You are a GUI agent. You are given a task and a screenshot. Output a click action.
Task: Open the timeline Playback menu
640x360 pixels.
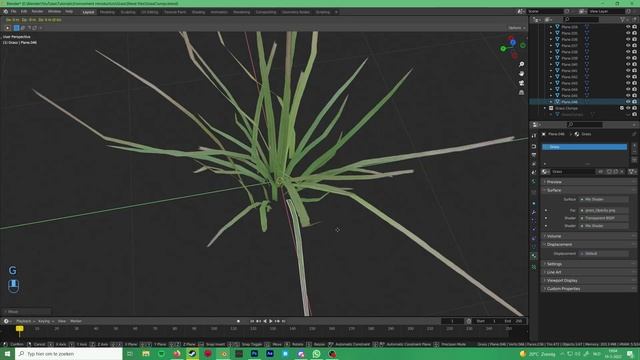click(x=25, y=321)
